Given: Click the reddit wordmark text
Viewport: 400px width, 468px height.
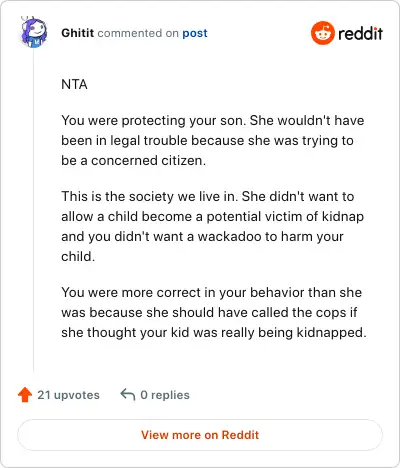Looking at the screenshot, I should pos(360,33).
